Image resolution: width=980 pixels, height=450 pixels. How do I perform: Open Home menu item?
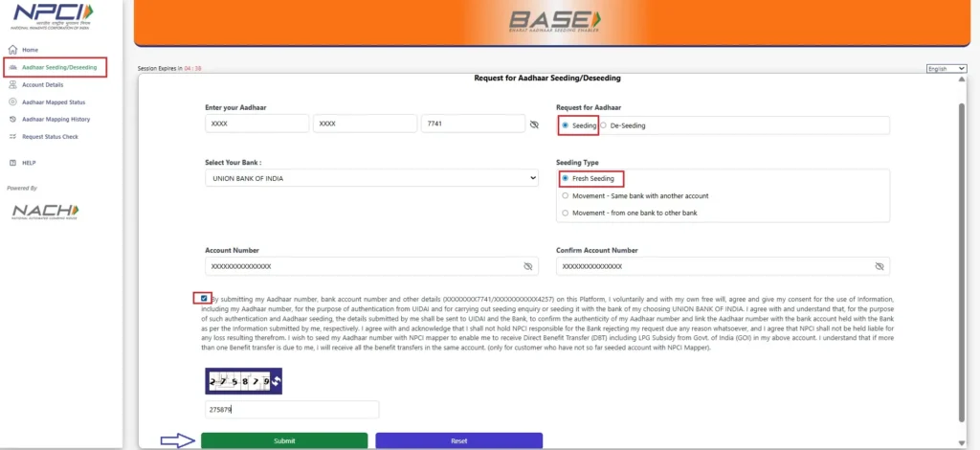[x=30, y=50]
